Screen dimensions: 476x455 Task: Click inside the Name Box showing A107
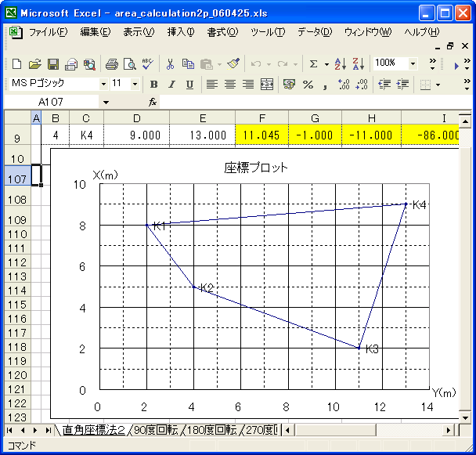point(51,102)
